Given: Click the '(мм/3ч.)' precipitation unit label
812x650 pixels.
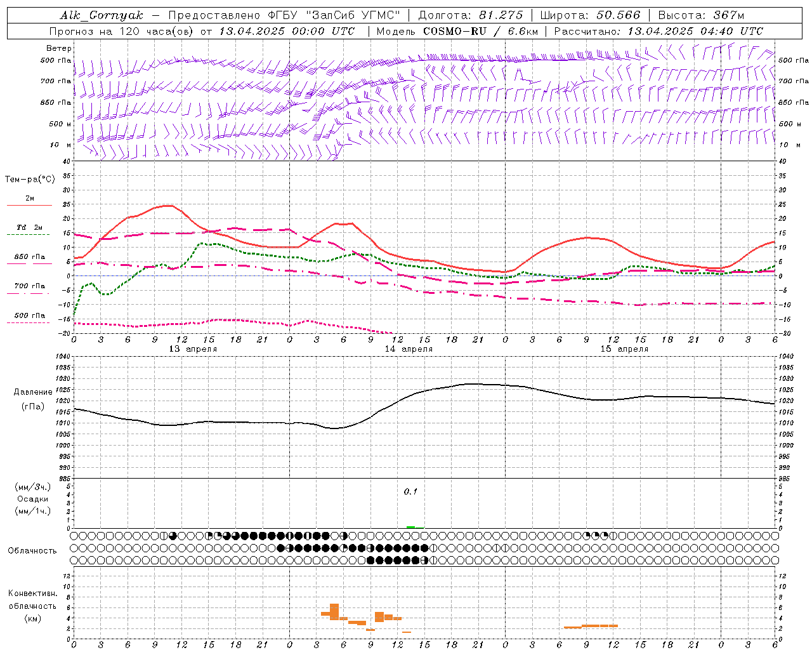Looking at the screenshot, I should (x=33, y=487).
